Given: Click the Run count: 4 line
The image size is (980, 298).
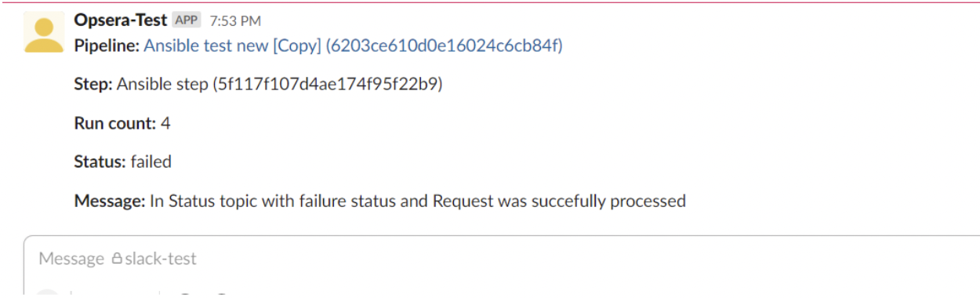Looking at the screenshot, I should click(122, 123).
